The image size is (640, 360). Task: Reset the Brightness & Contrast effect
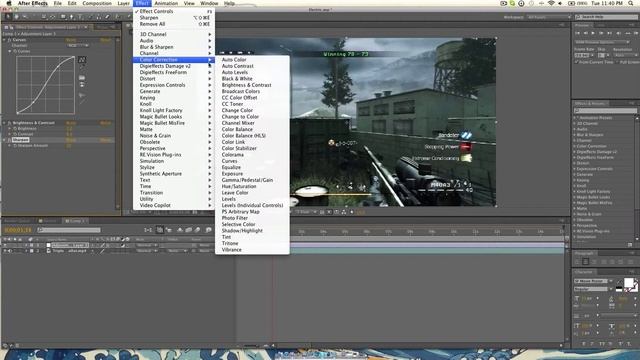[71, 123]
